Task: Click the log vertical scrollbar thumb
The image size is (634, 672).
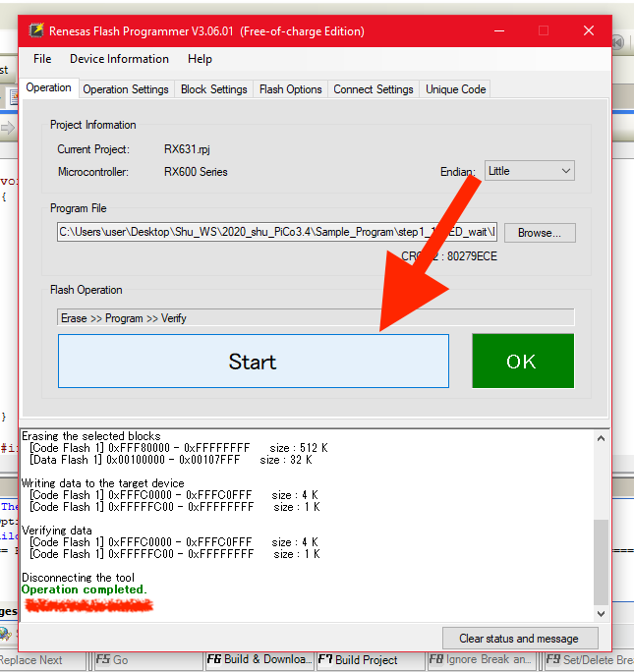Action: pos(601,562)
